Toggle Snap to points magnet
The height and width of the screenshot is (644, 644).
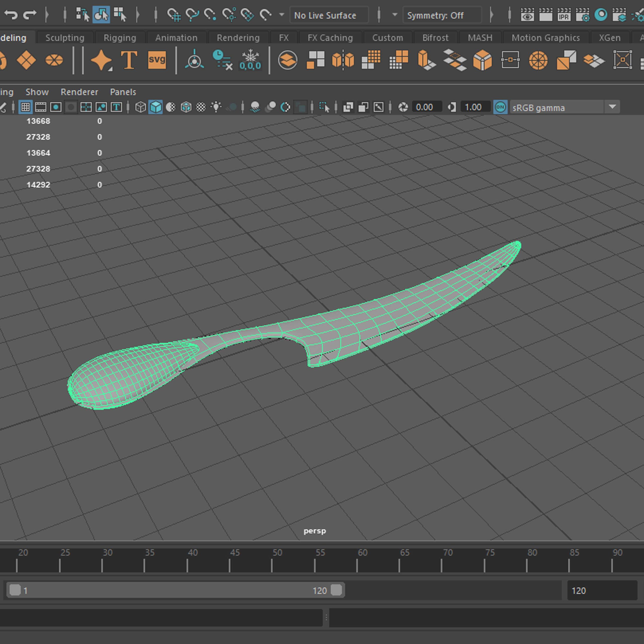tap(210, 15)
